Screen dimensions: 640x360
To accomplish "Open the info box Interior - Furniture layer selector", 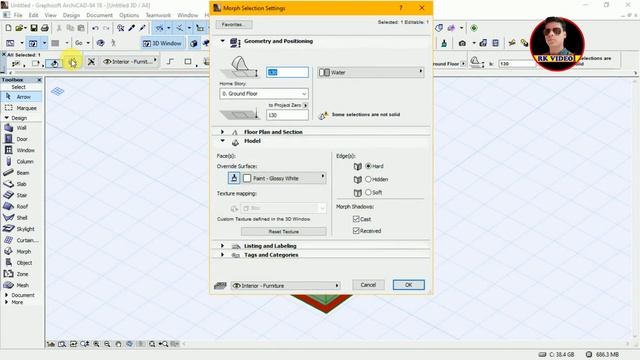I will coord(130,62).
